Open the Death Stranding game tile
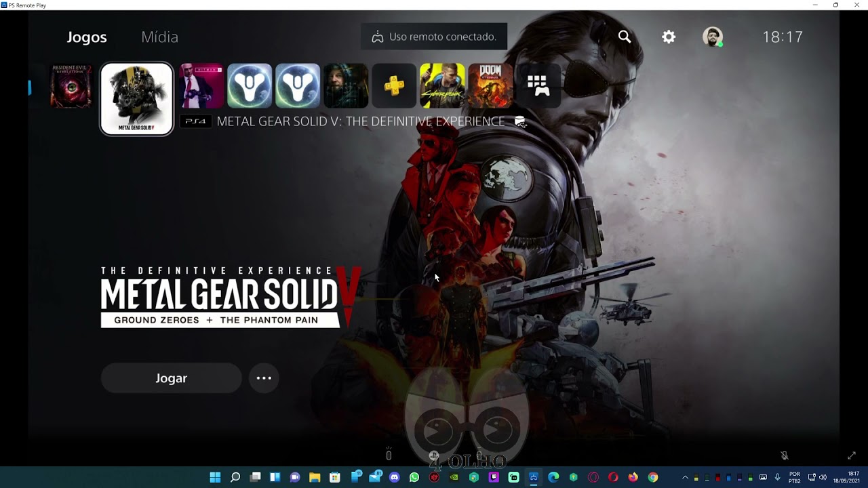Viewport: 868px width, 488px height. pos(346,86)
